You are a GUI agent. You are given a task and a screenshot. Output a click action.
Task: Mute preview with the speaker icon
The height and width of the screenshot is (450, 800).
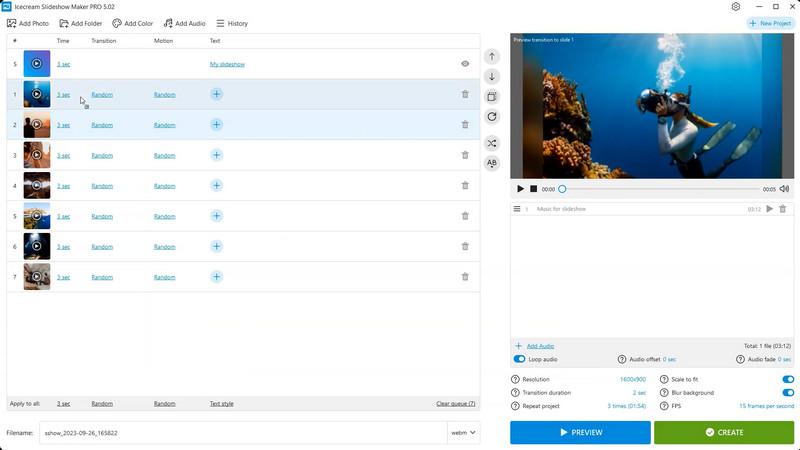pyautogui.click(x=784, y=189)
